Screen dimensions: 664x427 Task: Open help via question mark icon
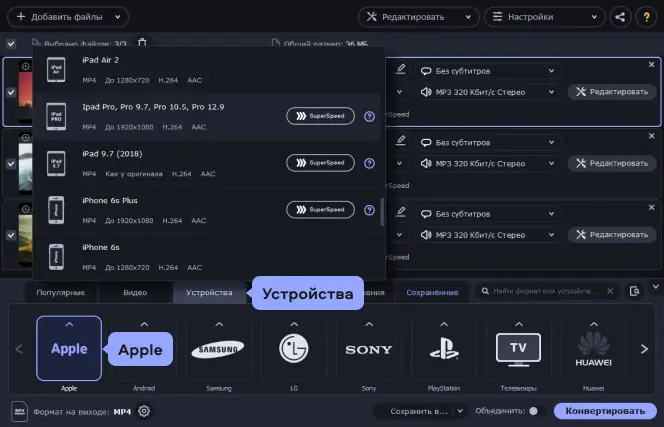646,17
